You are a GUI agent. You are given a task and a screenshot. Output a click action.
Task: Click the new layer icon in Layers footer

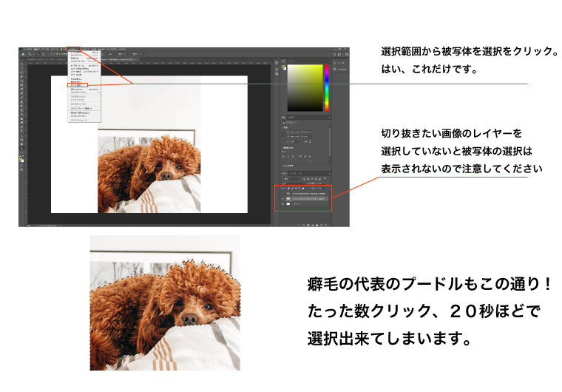(321, 226)
